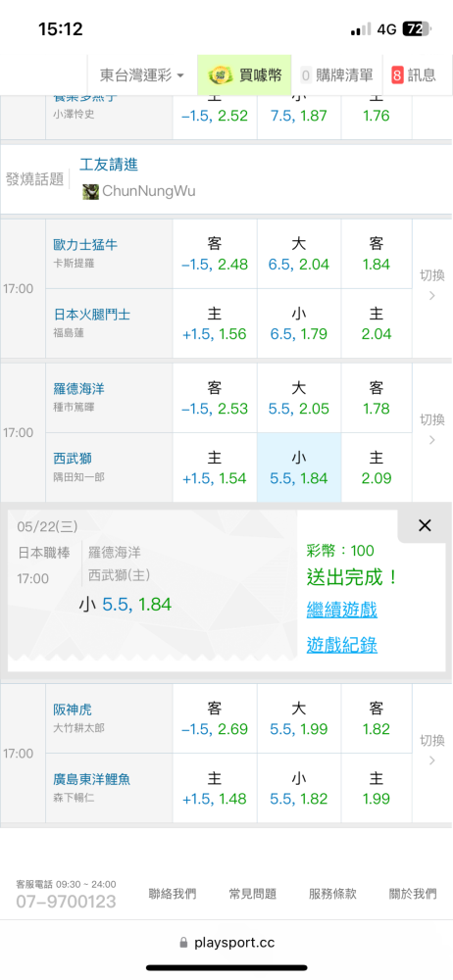Select 客 -1.5, 2.69 for 阪神虎
The width and height of the screenshot is (453, 980).
coord(215,718)
